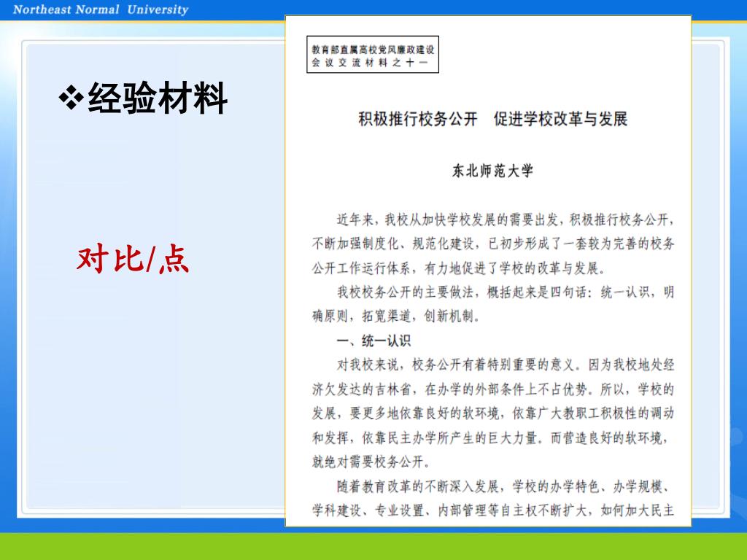Click the 'Northeast Normal University' header text
747x560 pixels.
coord(101,9)
